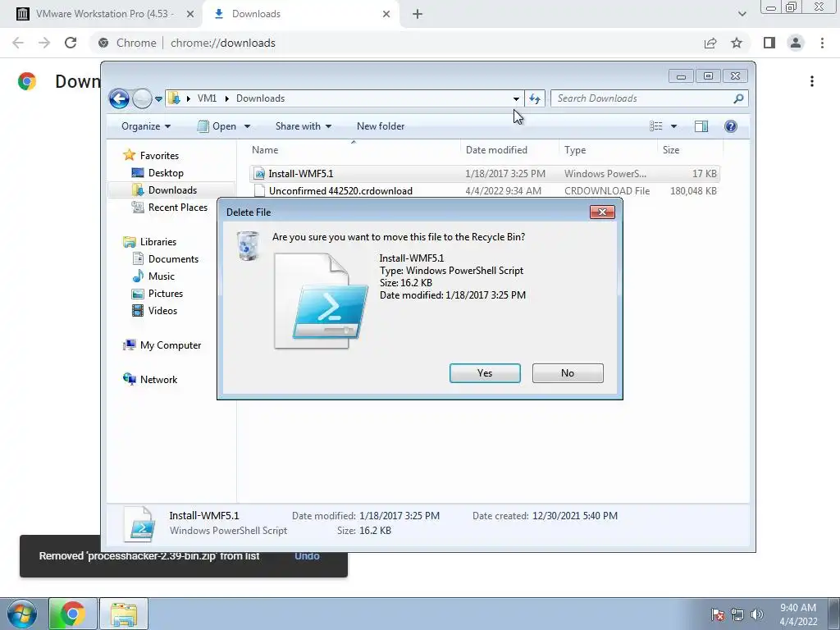Share this page icon in Chrome
The height and width of the screenshot is (630, 840).
(x=710, y=43)
